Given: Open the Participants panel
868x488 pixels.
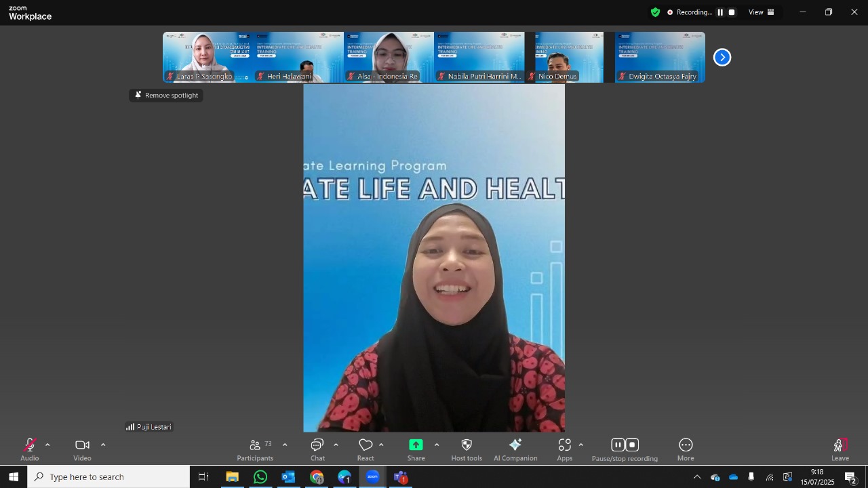Looking at the screenshot, I should [256, 445].
